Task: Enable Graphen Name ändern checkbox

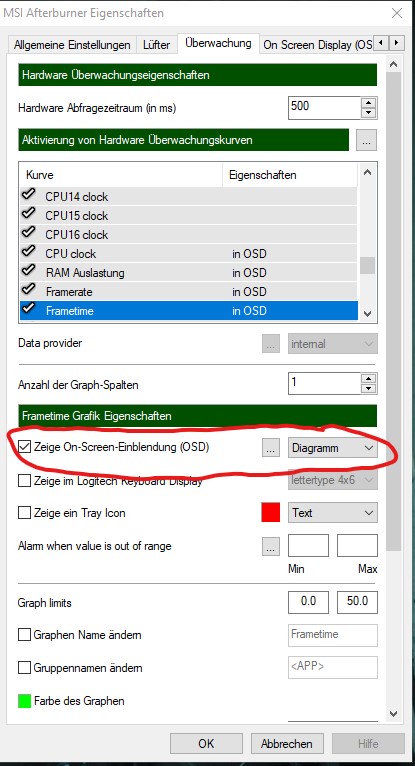Action: click(x=24, y=635)
